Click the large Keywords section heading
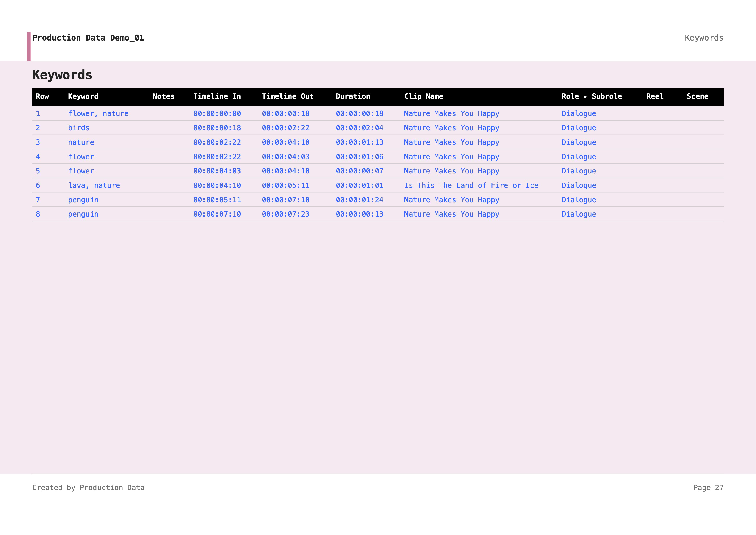 pos(62,75)
